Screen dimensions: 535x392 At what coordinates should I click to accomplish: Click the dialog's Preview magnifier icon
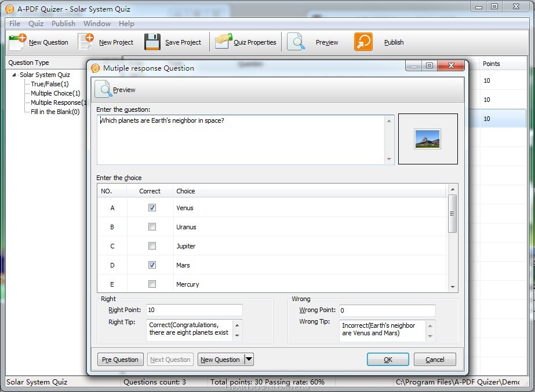point(104,89)
